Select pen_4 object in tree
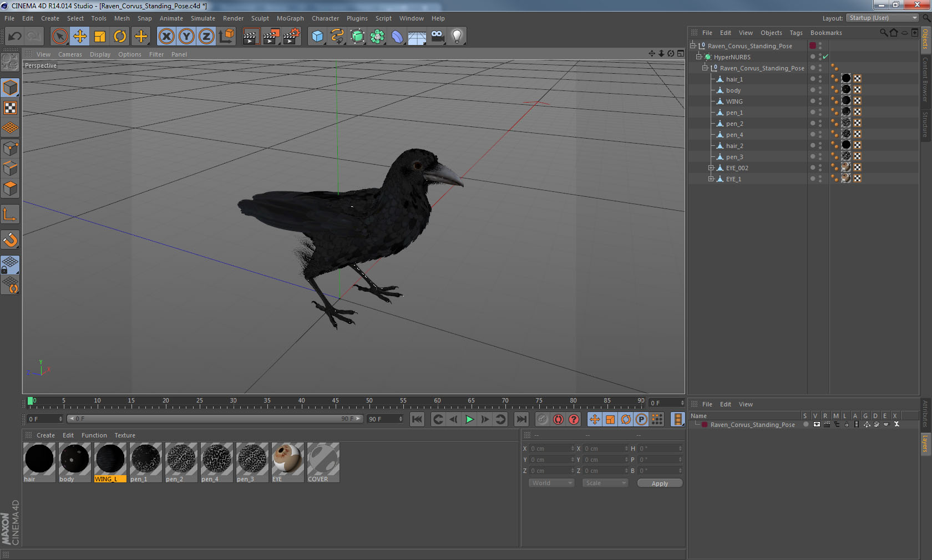The height and width of the screenshot is (560, 932). 734,135
